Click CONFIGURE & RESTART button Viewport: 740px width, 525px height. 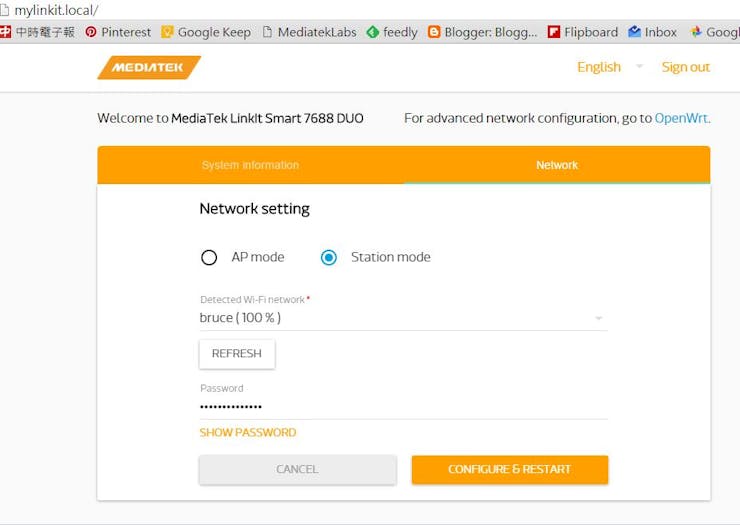pyautogui.click(x=509, y=469)
